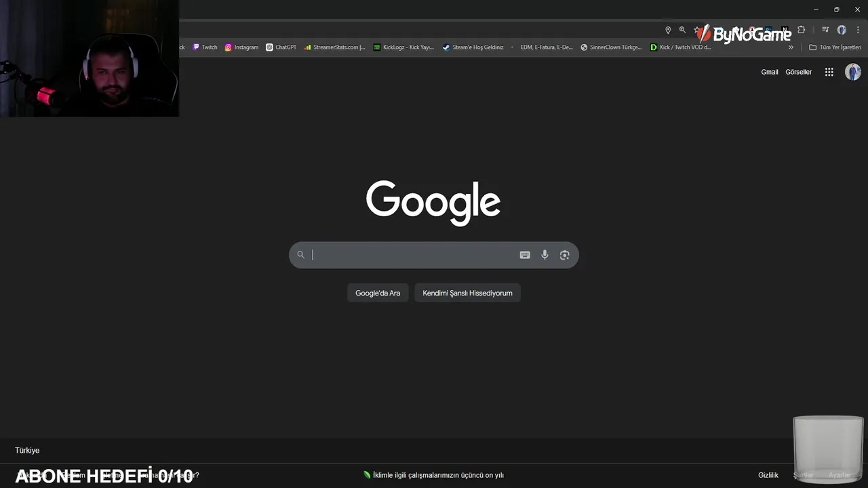Screen dimensions: 868x488
Task: Open the Gizlilik footer link
Action: tap(768, 475)
